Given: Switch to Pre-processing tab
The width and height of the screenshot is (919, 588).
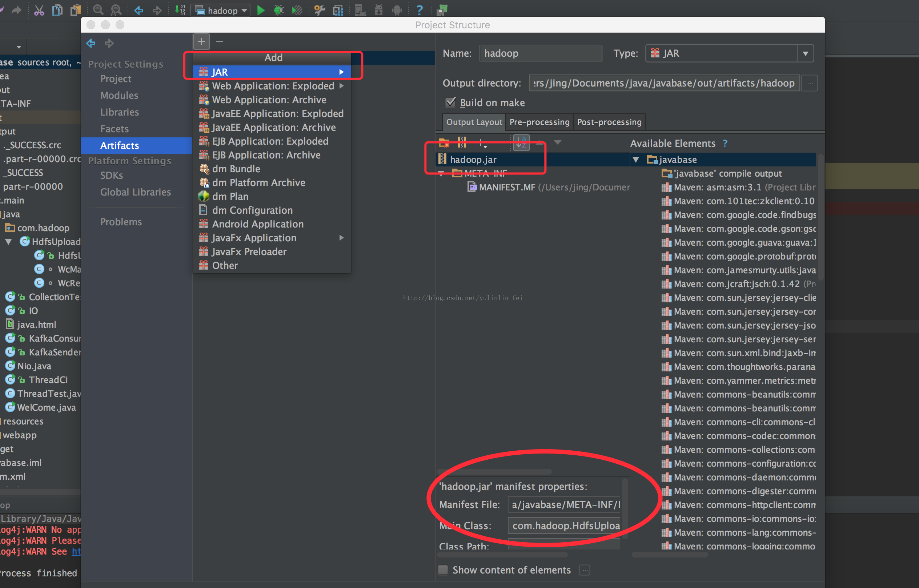Looking at the screenshot, I should pyautogui.click(x=539, y=122).
